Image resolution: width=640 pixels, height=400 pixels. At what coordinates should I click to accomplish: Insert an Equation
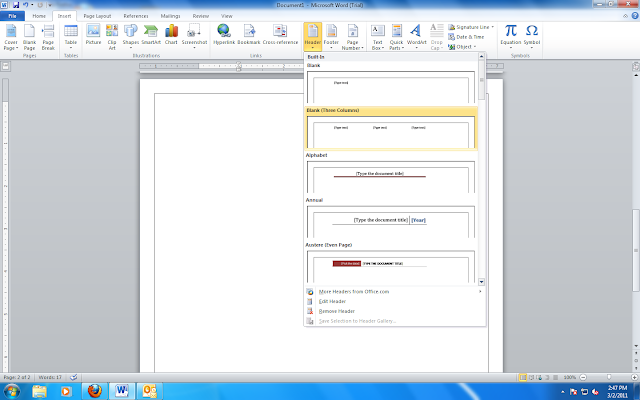(511, 37)
